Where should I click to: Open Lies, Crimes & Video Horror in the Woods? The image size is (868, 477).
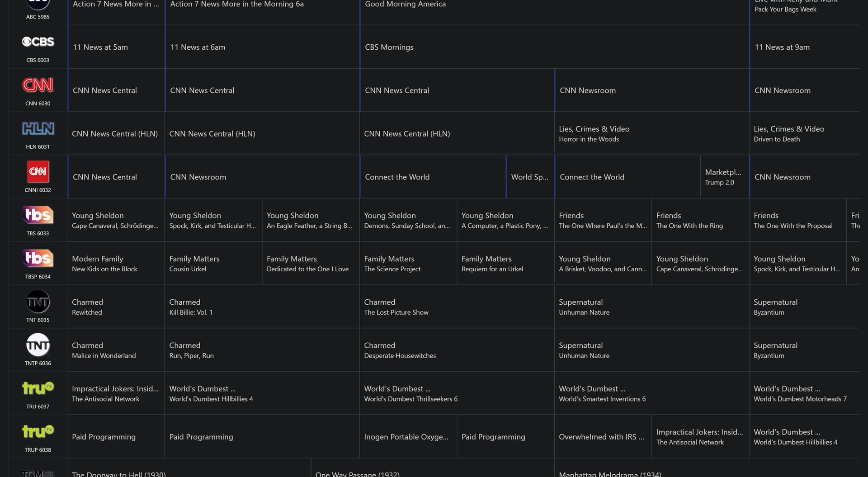(651, 134)
